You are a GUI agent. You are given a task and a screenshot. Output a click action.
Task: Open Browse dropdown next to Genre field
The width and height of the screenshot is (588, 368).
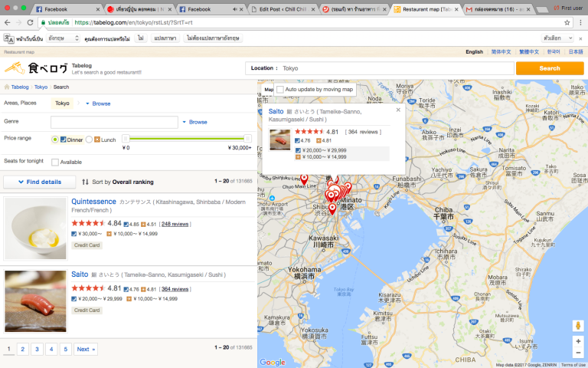(194, 122)
